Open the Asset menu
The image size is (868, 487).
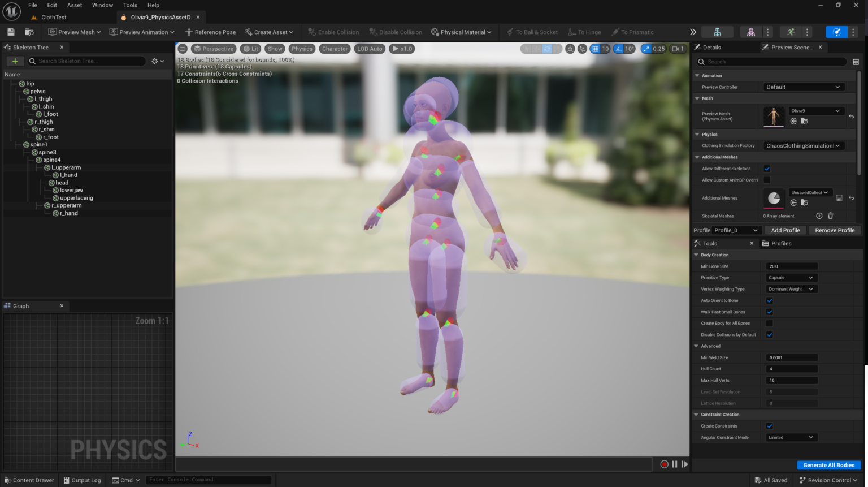[x=74, y=5]
